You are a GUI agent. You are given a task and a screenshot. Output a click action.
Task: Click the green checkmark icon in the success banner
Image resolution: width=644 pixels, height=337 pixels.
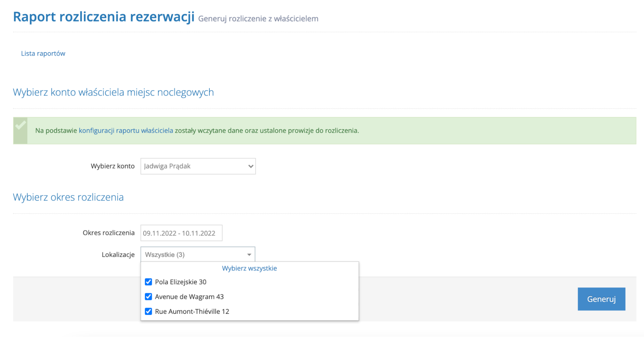click(20, 125)
